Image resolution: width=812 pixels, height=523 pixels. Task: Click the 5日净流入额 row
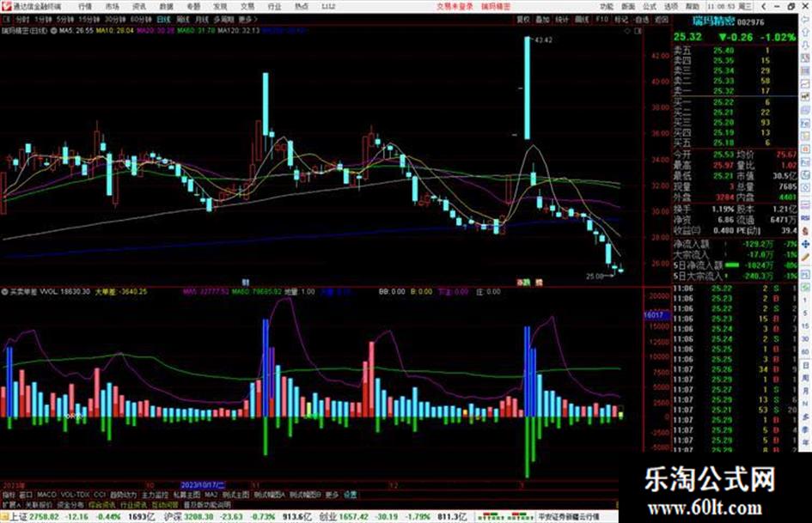click(735, 265)
